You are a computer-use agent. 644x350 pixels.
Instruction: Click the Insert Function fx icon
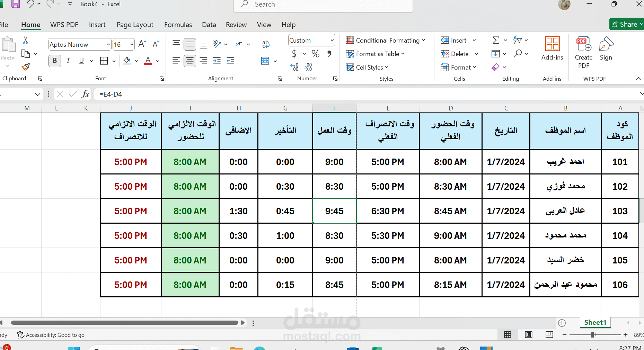(85, 94)
